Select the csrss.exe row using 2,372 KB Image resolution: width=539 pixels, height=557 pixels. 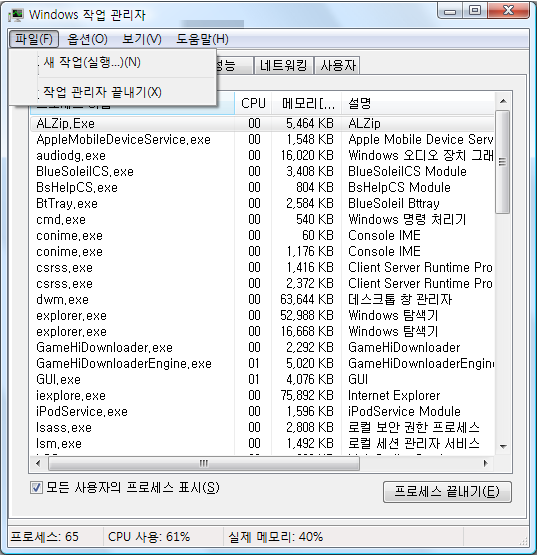point(262,283)
